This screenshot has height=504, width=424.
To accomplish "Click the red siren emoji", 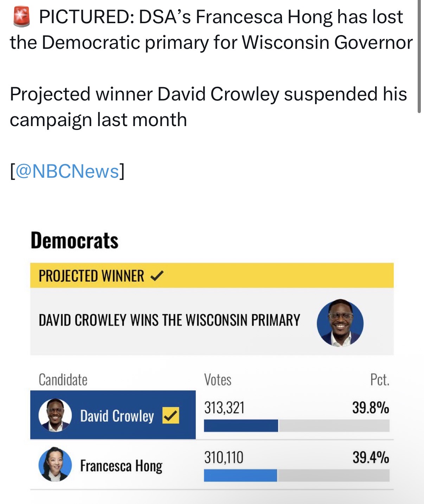I will (21, 17).
